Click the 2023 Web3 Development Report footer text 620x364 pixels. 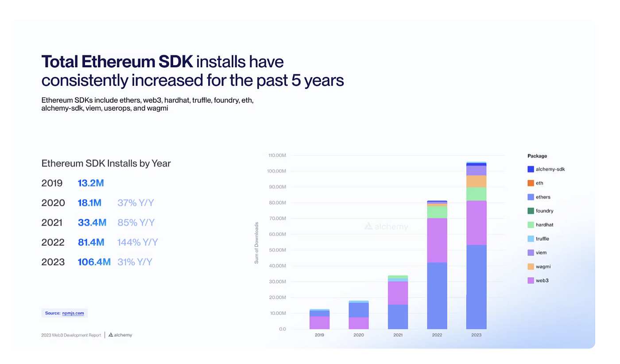click(x=71, y=335)
